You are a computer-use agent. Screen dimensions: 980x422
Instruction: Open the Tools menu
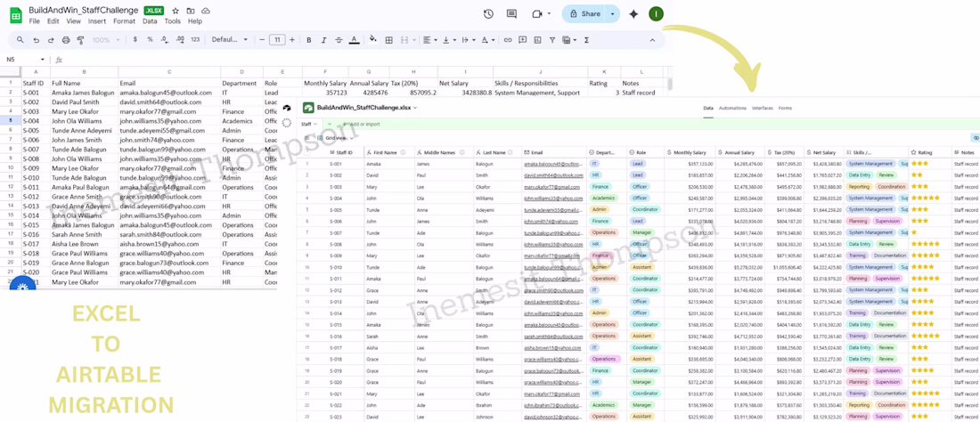(173, 21)
